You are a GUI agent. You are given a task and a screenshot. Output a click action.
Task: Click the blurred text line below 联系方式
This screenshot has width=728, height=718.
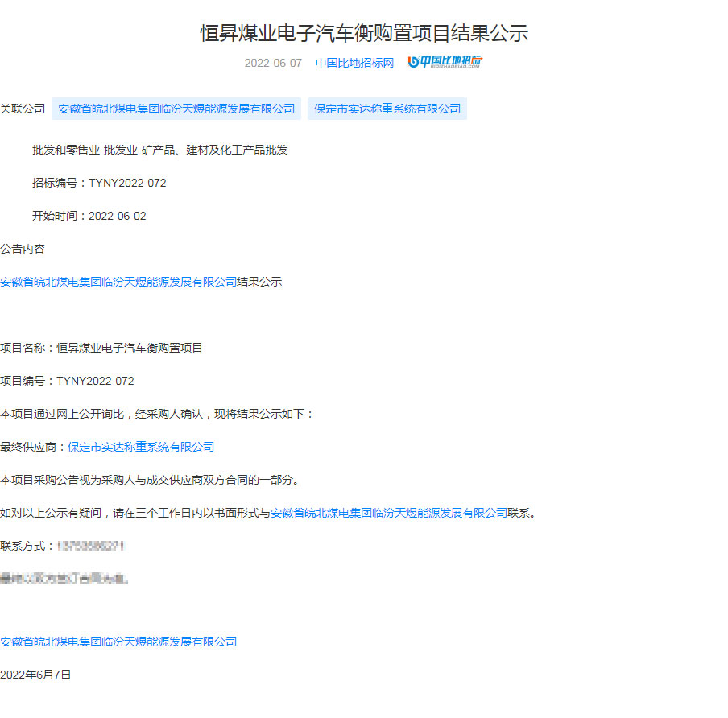(x=64, y=578)
